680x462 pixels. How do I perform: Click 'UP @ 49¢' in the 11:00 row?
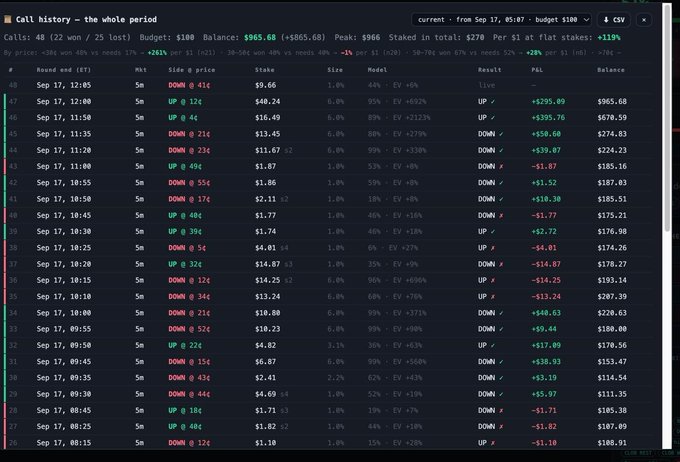pos(185,167)
